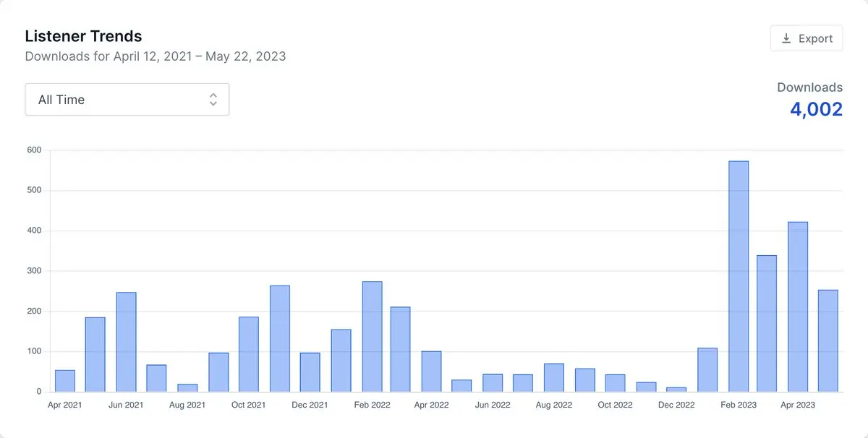Select the tallest bar for Feb 2023

739,276
